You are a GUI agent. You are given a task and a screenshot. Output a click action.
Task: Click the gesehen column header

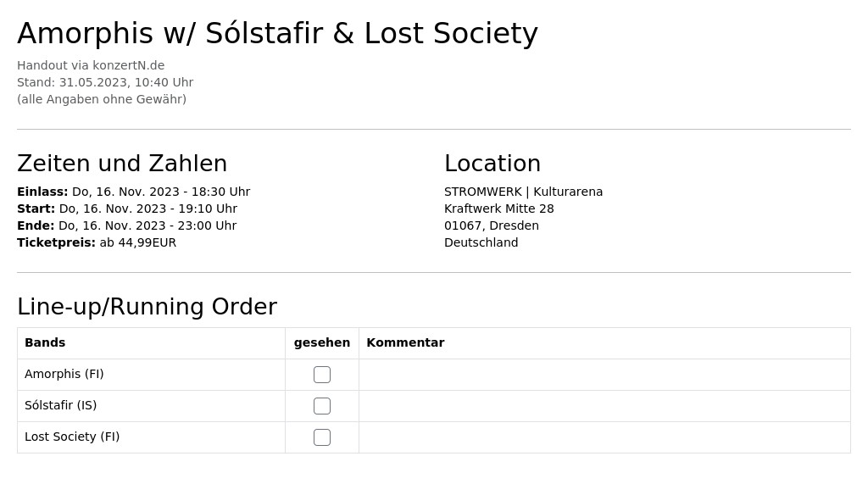(x=321, y=342)
